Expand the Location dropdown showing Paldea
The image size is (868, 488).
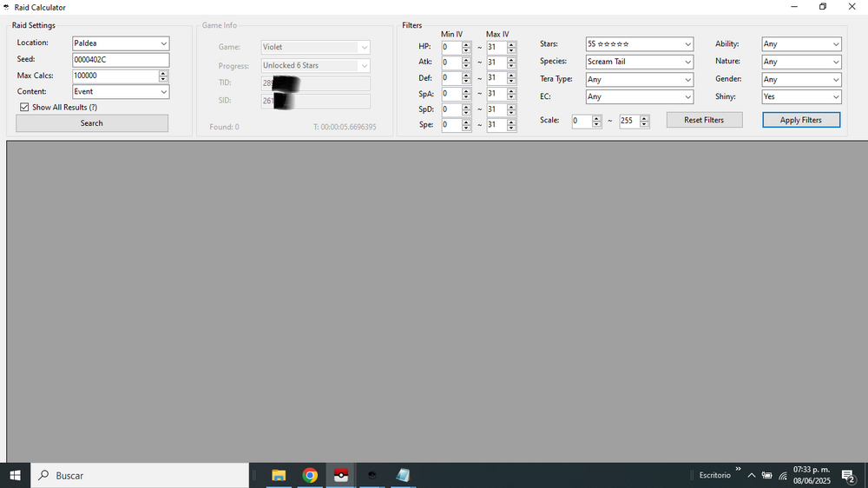coord(163,43)
